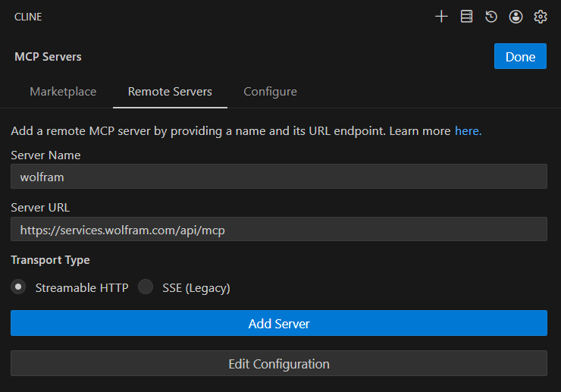Click the blue Done button
This screenshot has height=392, width=561.
click(520, 57)
